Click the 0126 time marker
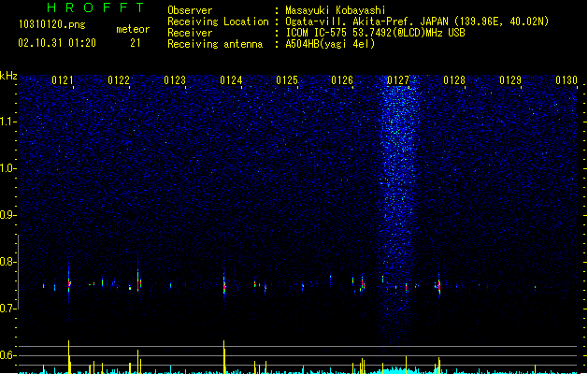Viewport: 588px width, 374px height. pos(342,80)
